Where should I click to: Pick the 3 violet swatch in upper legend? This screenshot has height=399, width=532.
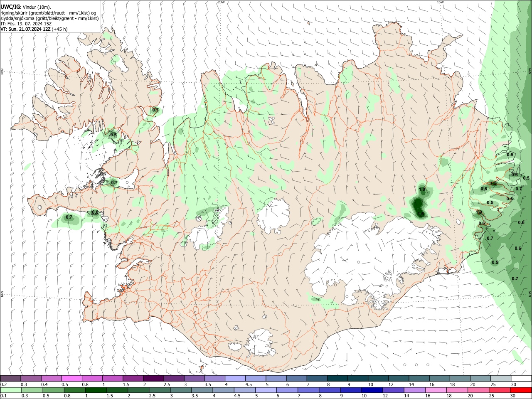[195, 378]
